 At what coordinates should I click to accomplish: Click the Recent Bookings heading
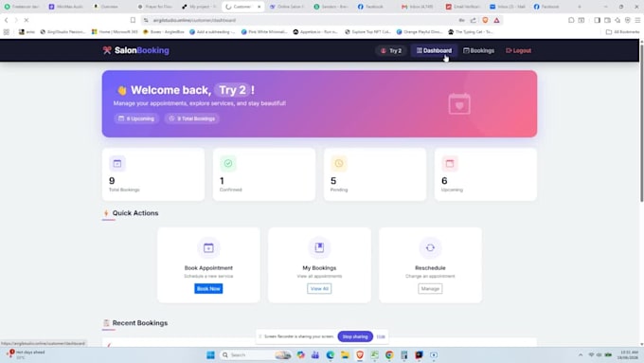point(139,323)
